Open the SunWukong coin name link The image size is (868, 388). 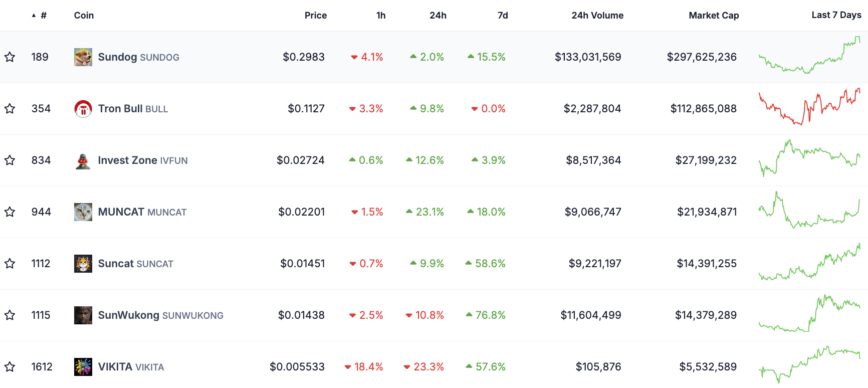[x=129, y=315]
